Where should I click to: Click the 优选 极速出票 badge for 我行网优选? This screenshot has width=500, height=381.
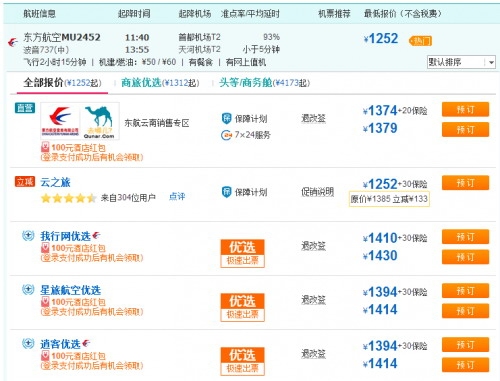(x=242, y=253)
